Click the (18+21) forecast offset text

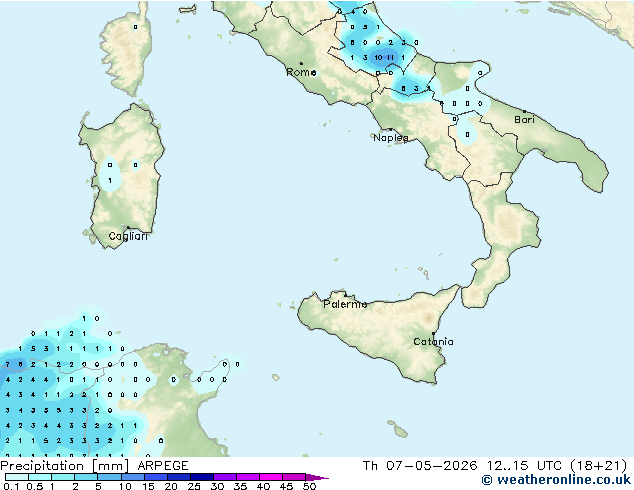pyautogui.click(x=599, y=466)
